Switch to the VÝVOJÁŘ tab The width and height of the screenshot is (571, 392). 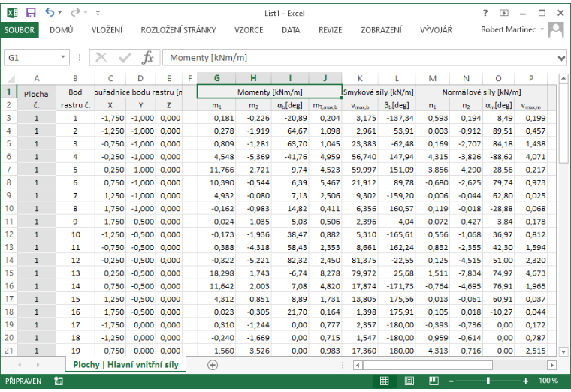436,30
